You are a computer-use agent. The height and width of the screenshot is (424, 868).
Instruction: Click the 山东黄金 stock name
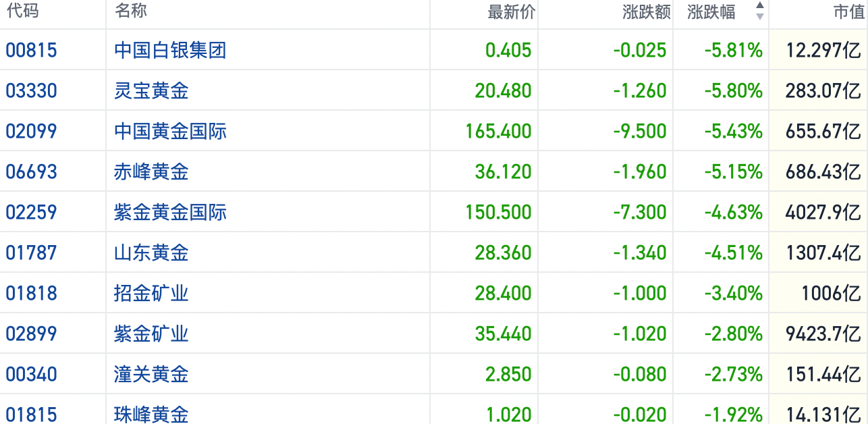tap(151, 253)
